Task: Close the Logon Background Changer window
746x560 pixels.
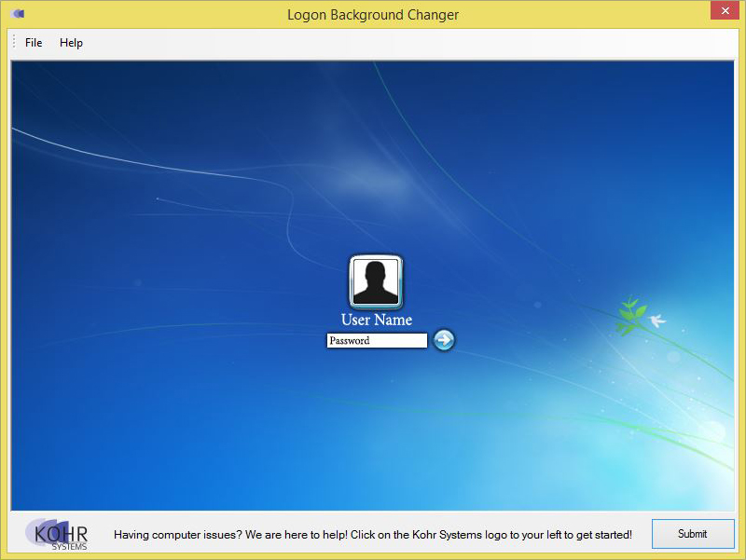Action: click(725, 10)
